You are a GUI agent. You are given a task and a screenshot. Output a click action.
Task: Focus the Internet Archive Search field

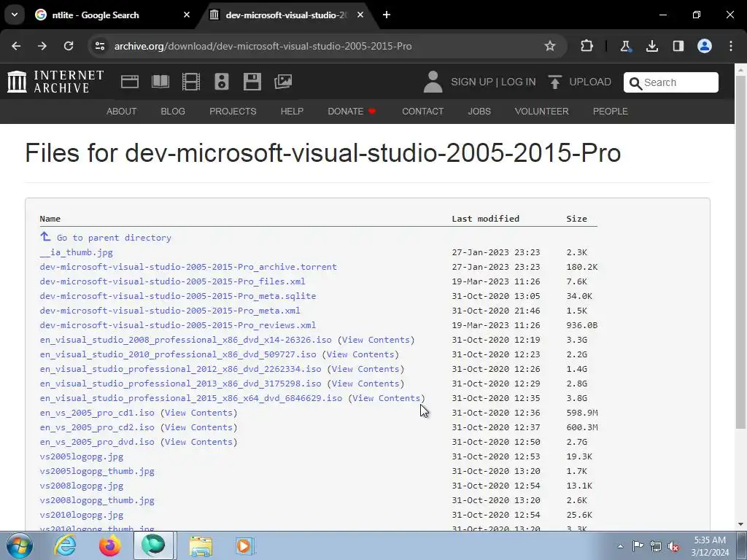pos(671,82)
